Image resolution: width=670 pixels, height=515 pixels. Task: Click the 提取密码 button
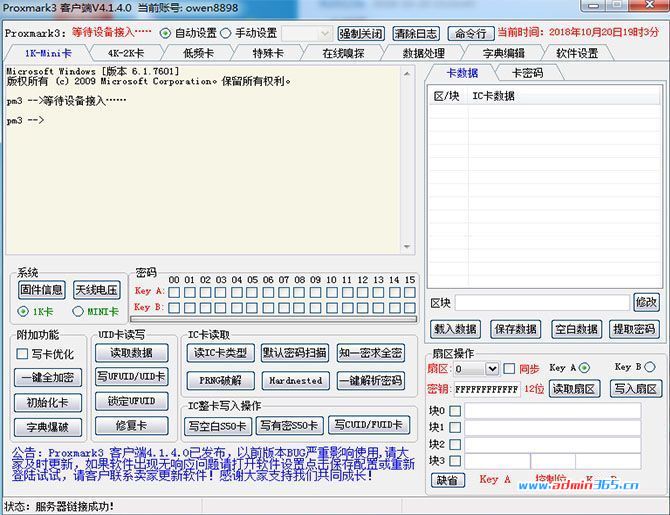[x=634, y=329]
